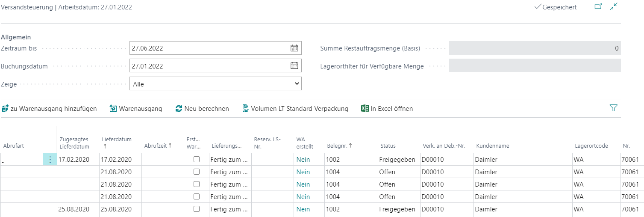The width and height of the screenshot is (644, 217).
Task: Toggle checkbox in row with Belegnr. 1002 dated 17.02.2020
Action: tap(197, 159)
